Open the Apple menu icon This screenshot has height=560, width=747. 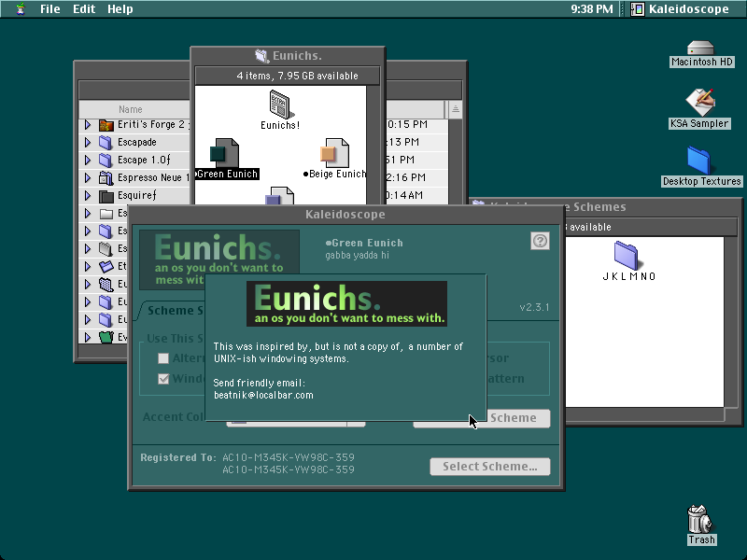[20, 8]
